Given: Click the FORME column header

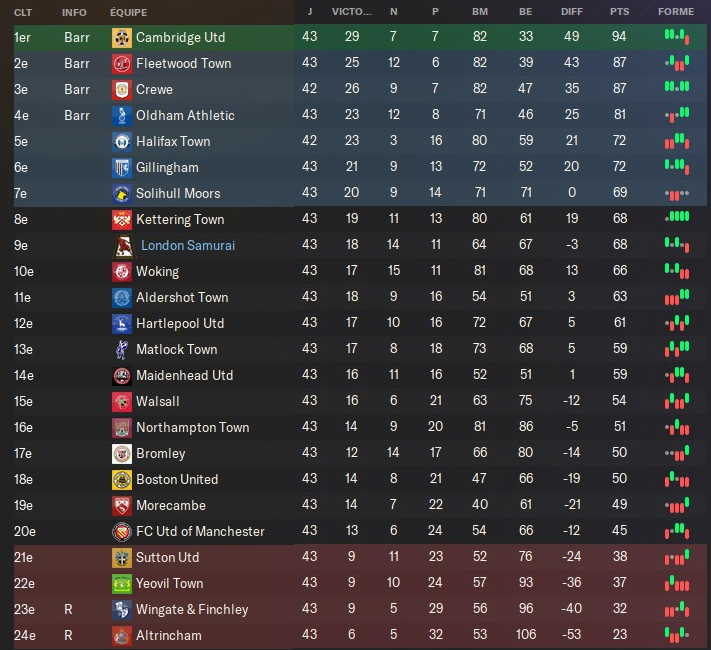Looking at the screenshot, I should pos(676,12).
